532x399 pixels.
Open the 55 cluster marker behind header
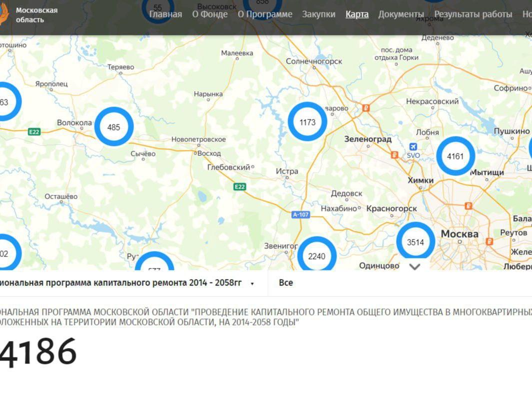pyautogui.click(x=158, y=8)
